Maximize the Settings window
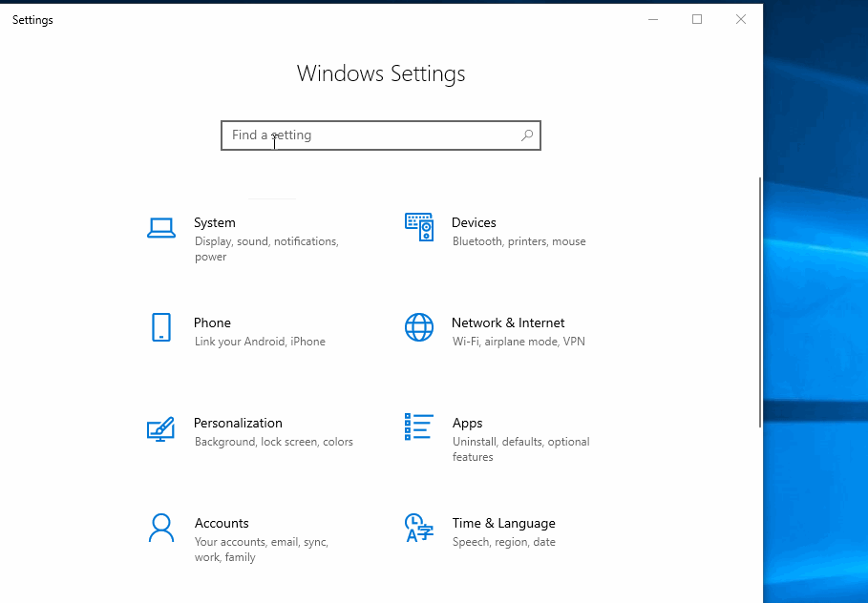The height and width of the screenshot is (603, 868). pyautogui.click(x=697, y=19)
